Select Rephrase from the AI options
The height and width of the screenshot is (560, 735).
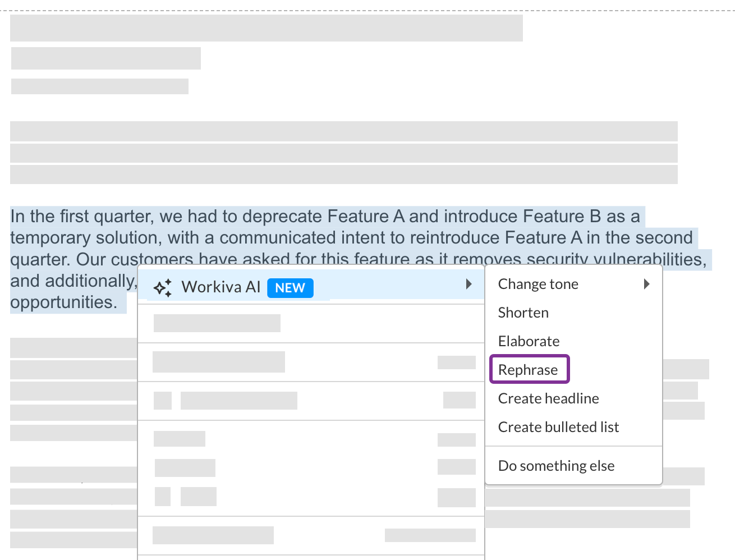[529, 369]
